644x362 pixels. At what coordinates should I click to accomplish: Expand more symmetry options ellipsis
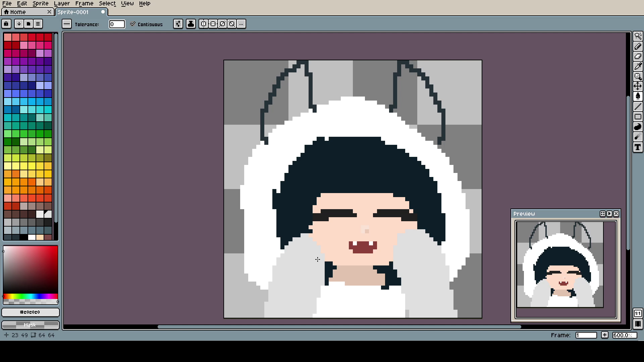pyautogui.click(x=241, y=24)
